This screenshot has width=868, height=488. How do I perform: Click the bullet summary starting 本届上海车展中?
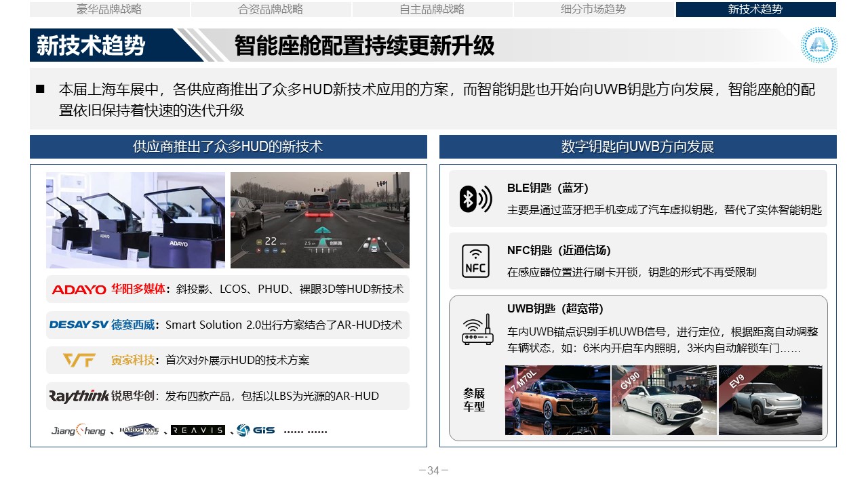pos(437,100)
